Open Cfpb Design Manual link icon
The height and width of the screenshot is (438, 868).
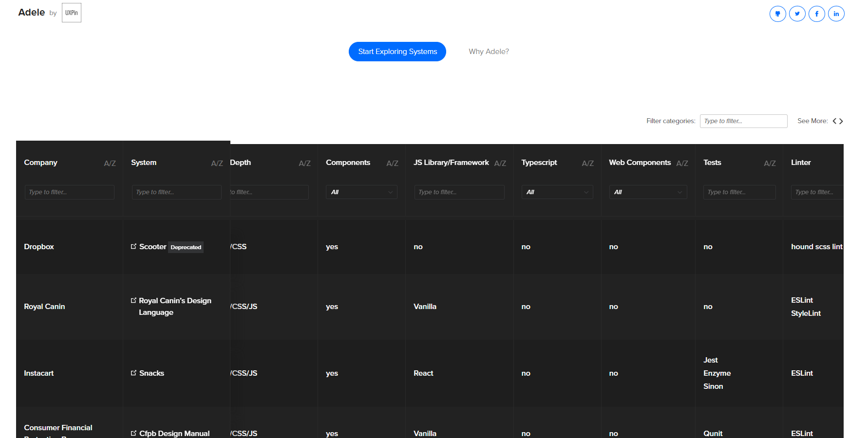133,433
